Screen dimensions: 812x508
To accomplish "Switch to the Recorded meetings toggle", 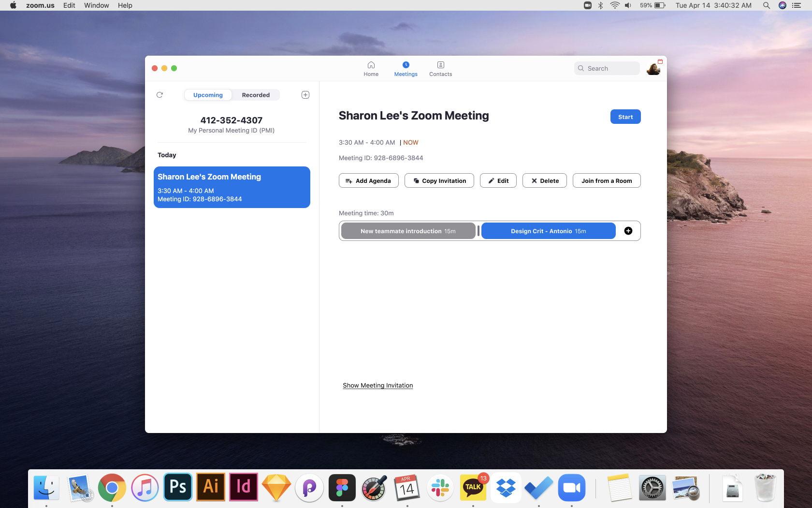I will tap(256, 95).
